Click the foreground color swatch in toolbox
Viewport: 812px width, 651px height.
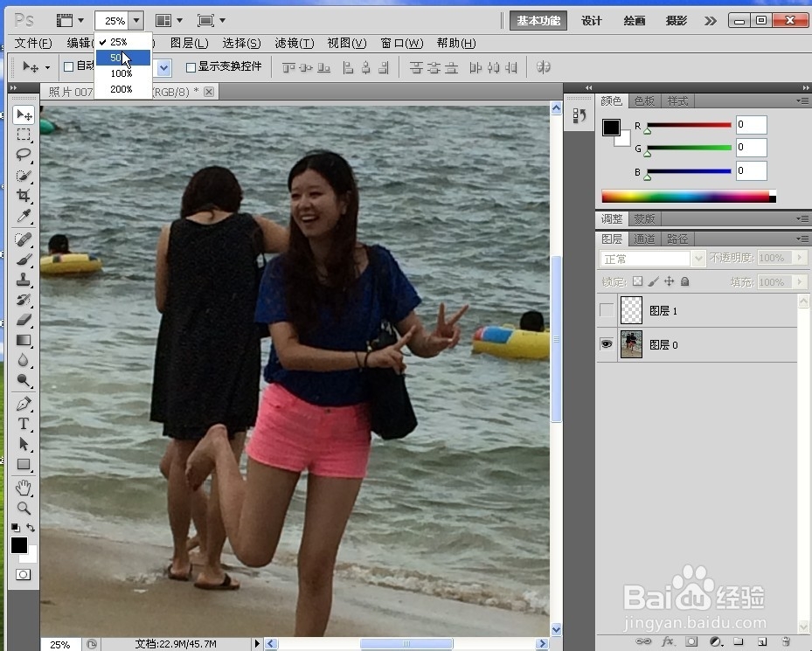click(x=19, y=545)
